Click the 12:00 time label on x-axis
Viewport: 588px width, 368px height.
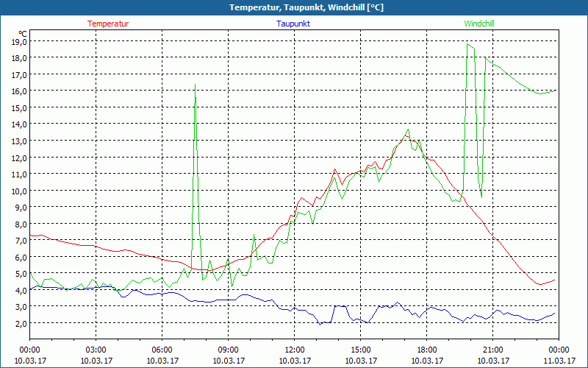(295, 350)
